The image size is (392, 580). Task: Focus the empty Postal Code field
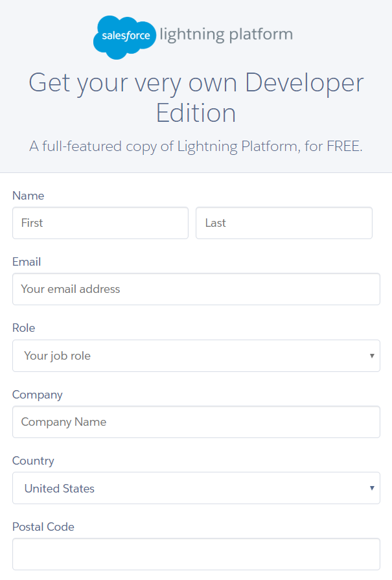pos(196,554)
